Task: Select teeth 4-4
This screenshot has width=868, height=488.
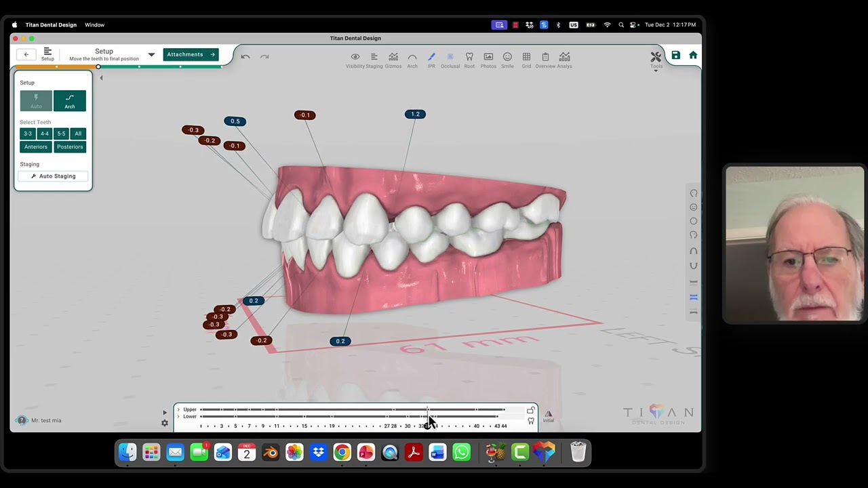Action: point(45,134)
